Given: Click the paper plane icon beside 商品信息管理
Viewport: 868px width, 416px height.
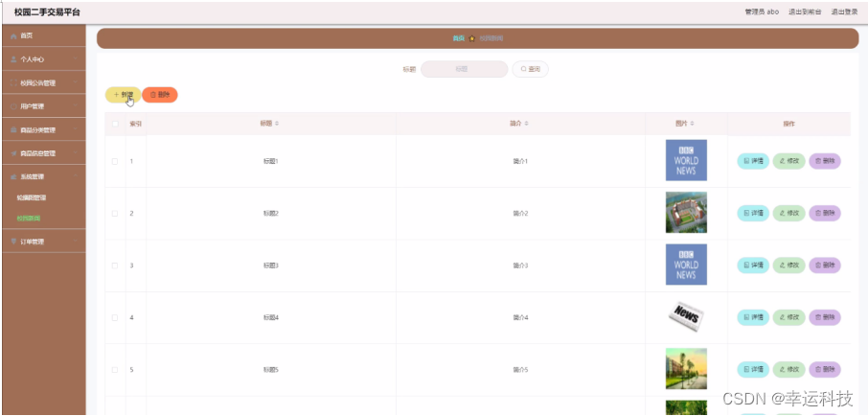Looking at the screenshot, I should click(x=13, y=153).
